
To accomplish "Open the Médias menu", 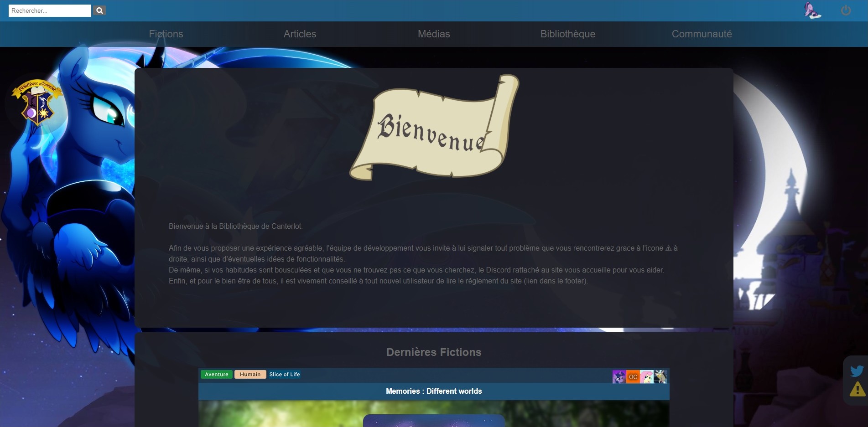I will click(x=434, y=34).
